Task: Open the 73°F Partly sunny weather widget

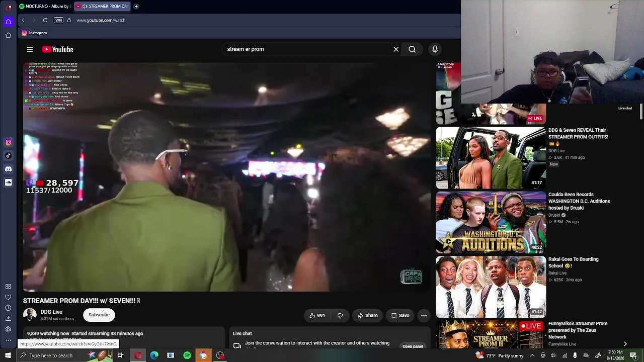Action: (x=500, y=355)
